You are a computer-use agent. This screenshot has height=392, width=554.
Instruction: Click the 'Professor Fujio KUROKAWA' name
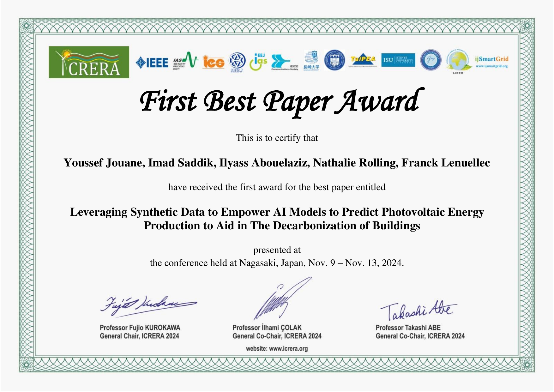(x=140, y=328)
